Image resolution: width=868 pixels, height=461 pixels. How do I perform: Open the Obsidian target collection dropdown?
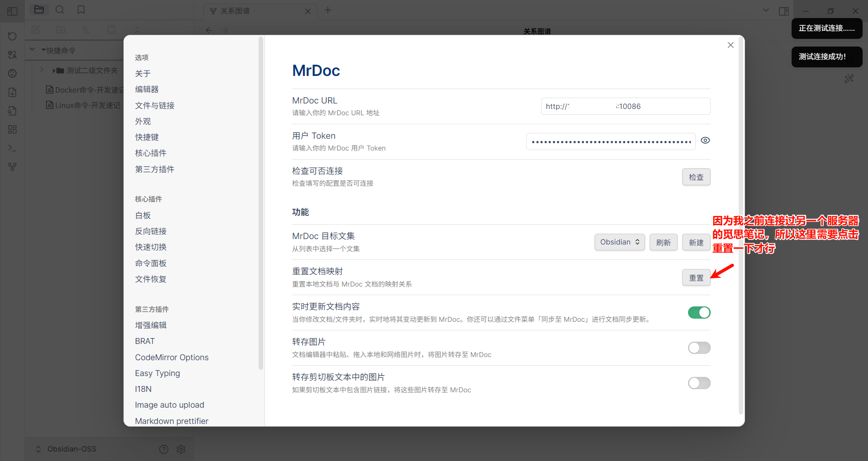click(619, 242)
